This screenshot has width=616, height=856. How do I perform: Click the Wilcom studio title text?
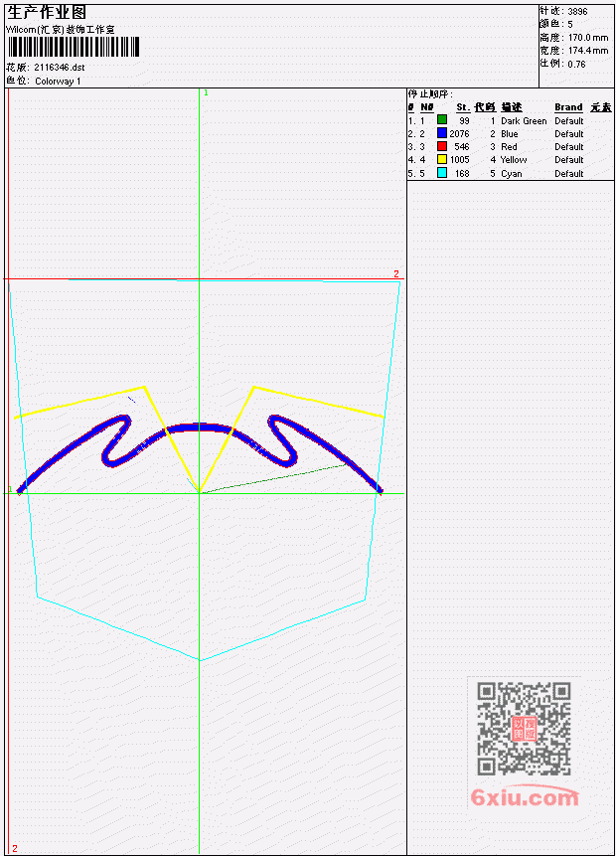point(60,30)
